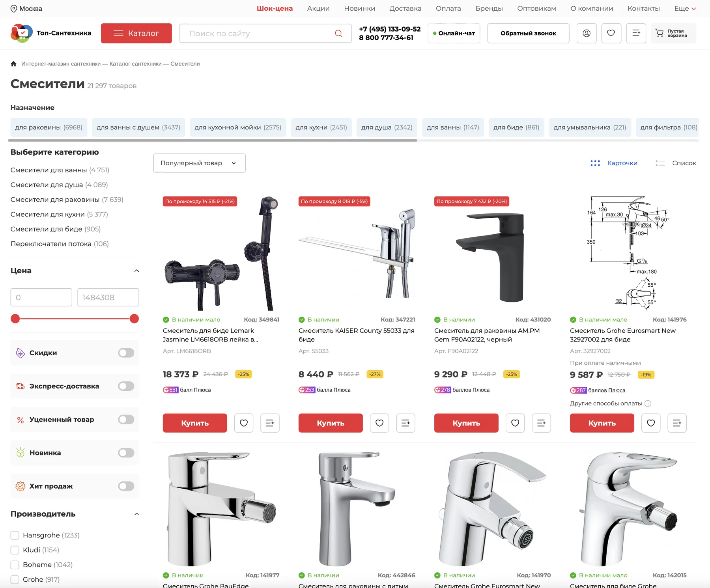Go to the Бренды page
Viewport: 710px width, 588px height.
point(489,9)
